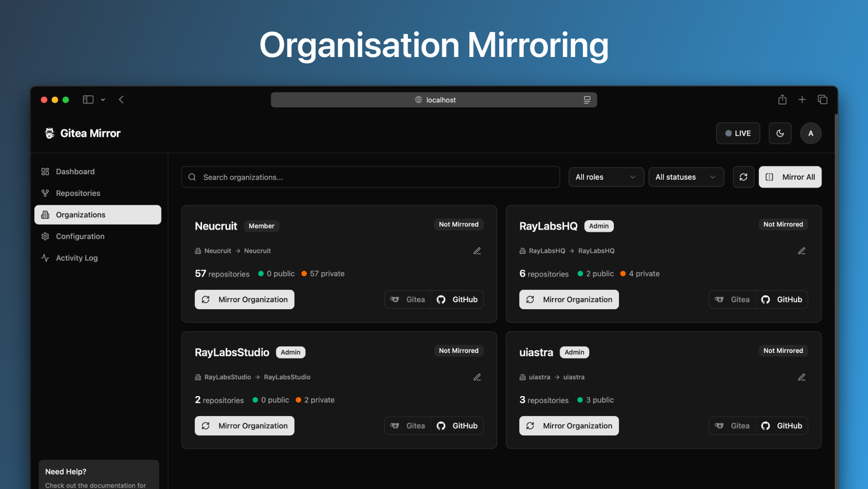The image size is (868, 489).
Task: Open the All roles dropdown
Action: coord(606,177)
